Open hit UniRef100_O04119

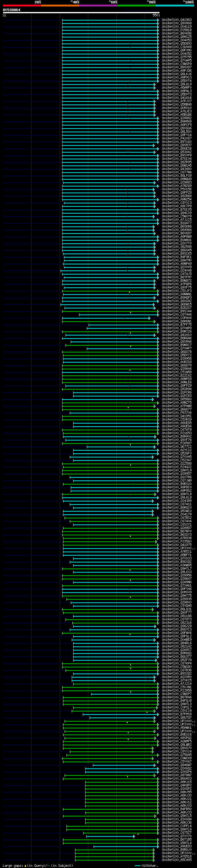coord(177,26)
